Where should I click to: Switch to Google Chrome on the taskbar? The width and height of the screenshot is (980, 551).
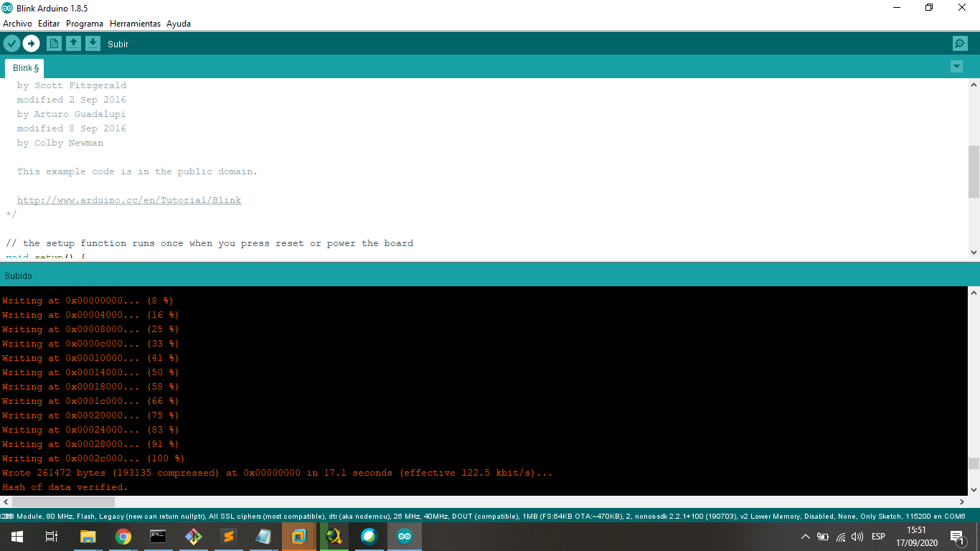point(123,537)
